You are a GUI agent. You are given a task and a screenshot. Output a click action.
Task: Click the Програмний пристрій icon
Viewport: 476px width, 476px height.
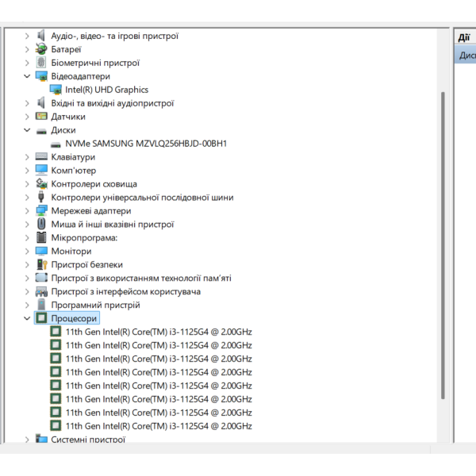pyautogui.click(x=41, y=305)
